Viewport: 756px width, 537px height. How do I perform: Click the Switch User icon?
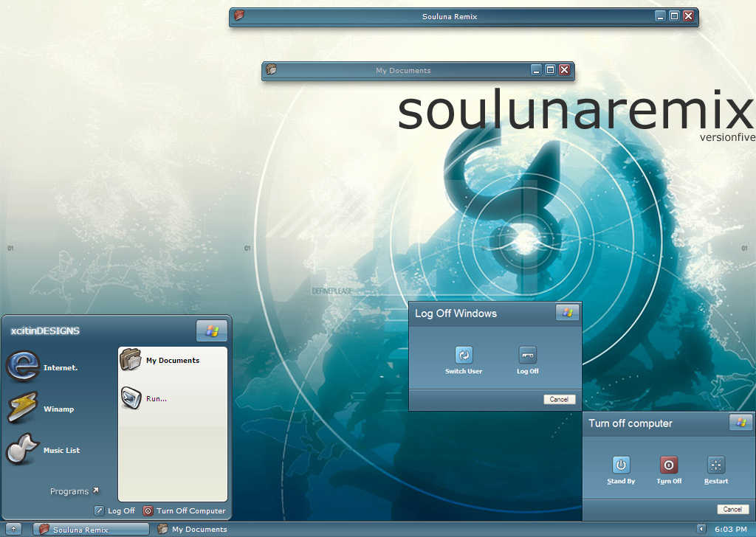coord(464,356)
